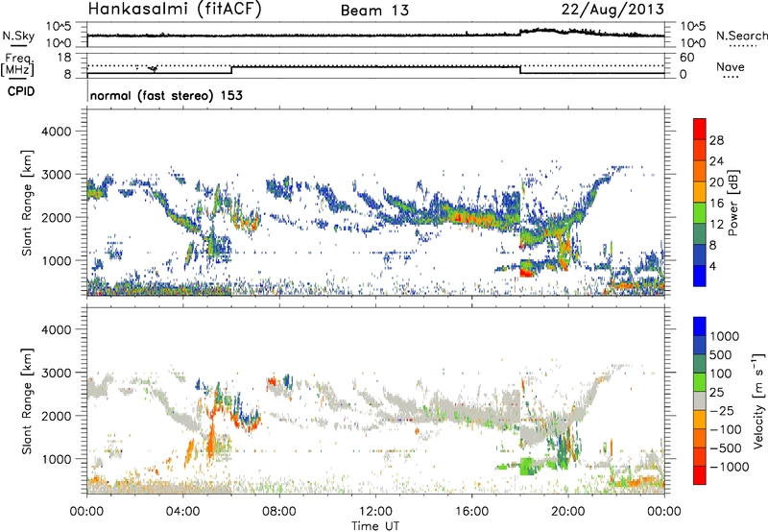Click the blue bottom of the power colorbar

point(700,276)
